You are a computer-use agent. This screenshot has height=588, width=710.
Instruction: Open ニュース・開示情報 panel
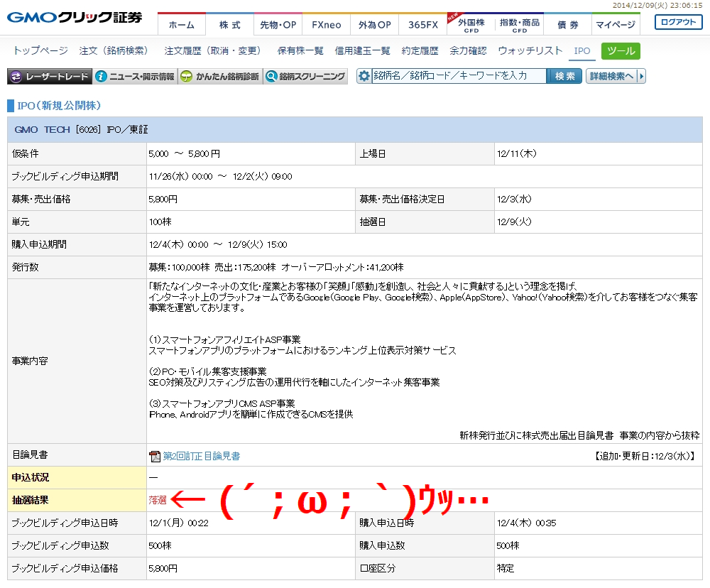coord(135,77)
